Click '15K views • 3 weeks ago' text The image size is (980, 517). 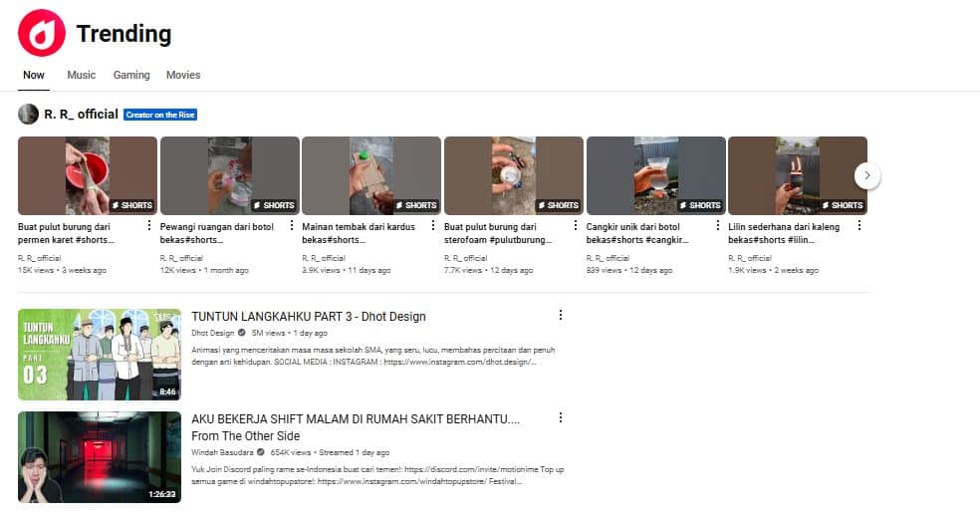(x=62, y=271)
